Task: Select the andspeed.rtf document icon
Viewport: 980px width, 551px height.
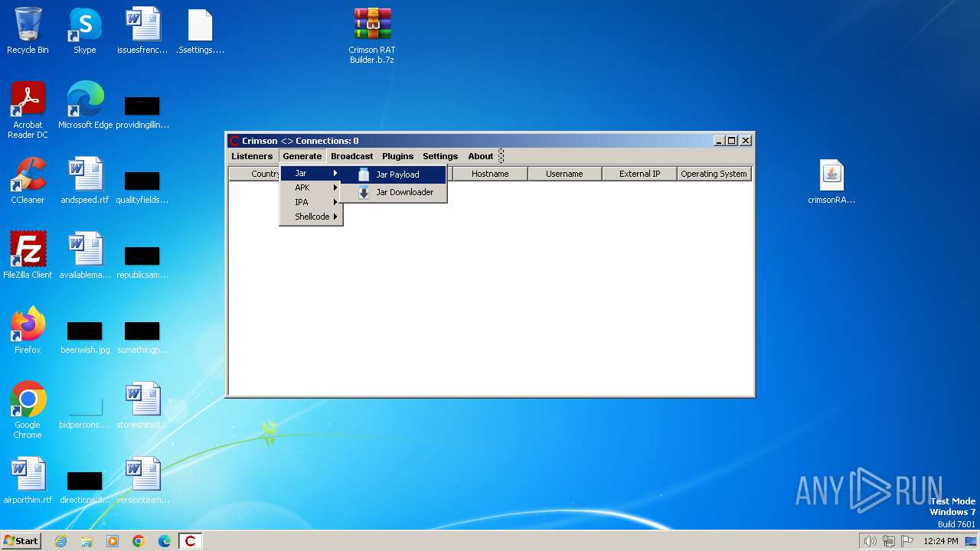Action: 85,181
